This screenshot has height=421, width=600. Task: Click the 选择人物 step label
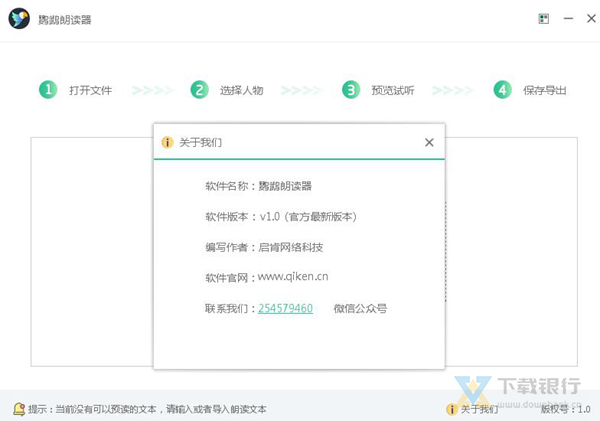[x=241, y=90]
